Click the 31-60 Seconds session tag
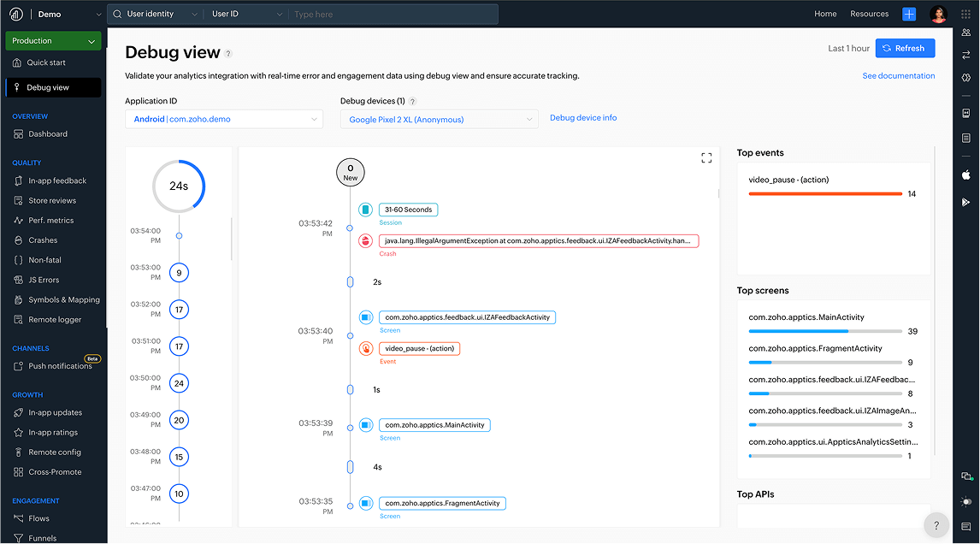Screen dimensions: 980x544 (x=408, y=210)
